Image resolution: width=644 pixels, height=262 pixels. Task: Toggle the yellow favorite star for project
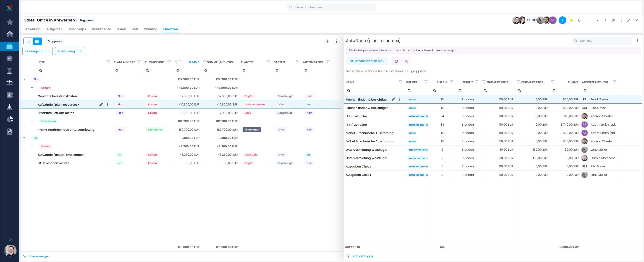(x=571, y=20)
